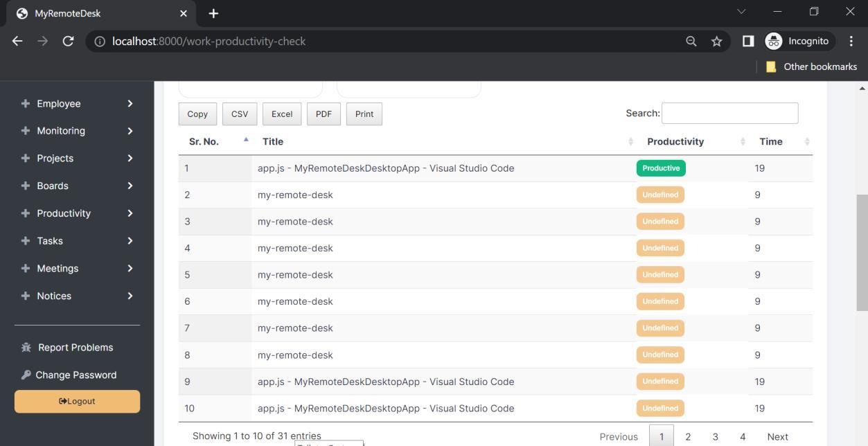Expand the Notices menu chevron
Screen dimensions: 868x446
(x=130, y=296)
